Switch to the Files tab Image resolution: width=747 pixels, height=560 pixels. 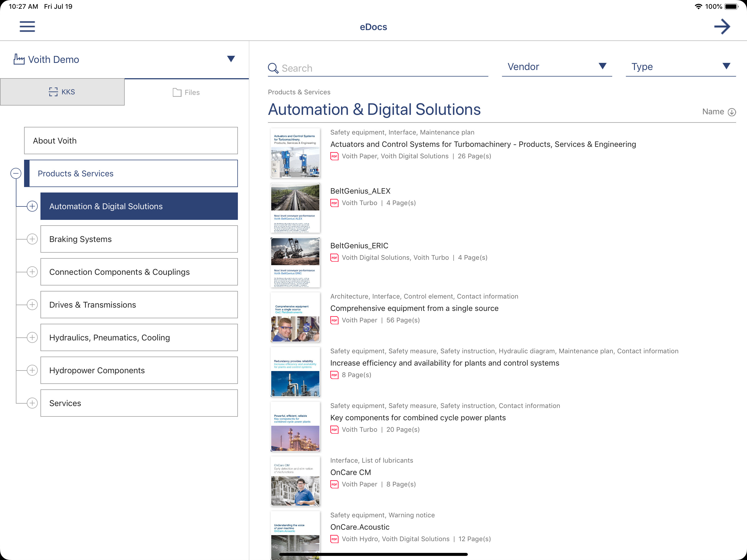tap(186, 92)
